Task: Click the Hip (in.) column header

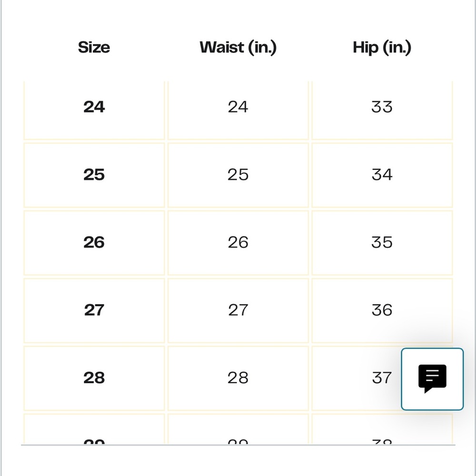Action: pos(382,48)
